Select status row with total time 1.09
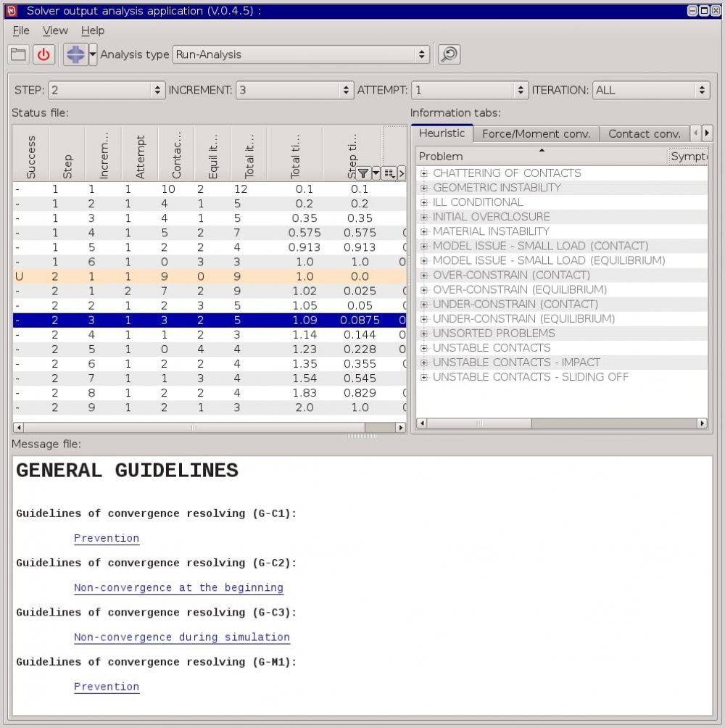 pos(210,320)
